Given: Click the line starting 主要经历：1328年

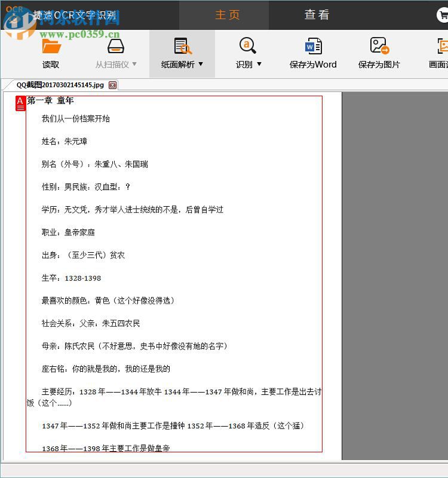Looking at the screenshot, I should click(182, 392).
